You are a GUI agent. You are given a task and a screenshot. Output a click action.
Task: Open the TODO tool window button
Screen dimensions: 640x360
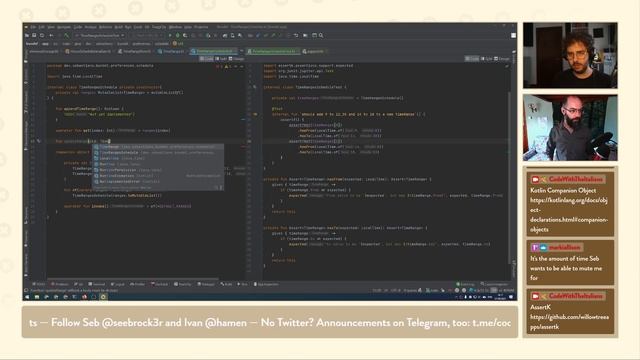tap(39, 284)
